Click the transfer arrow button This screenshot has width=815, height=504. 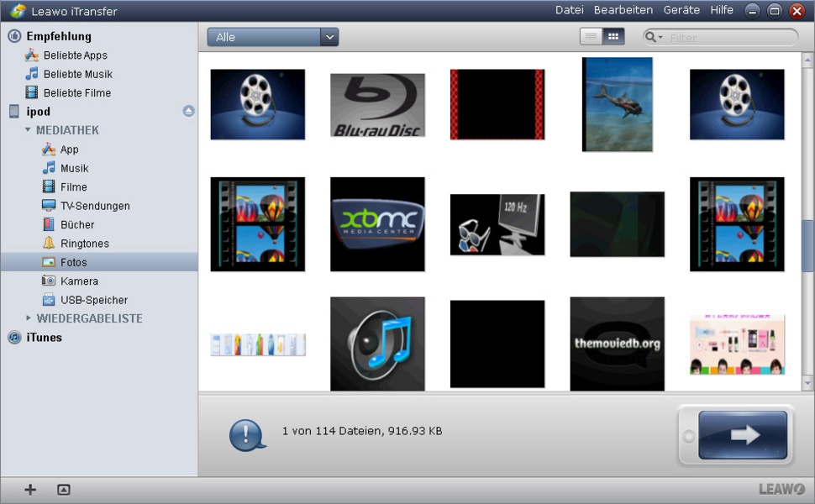[x=742, y=435]
